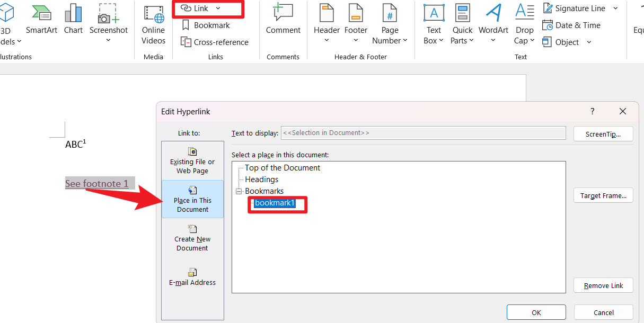Click the Target Frame button
This screenshot has height=323, width=644.
click(x=603, y=195)
